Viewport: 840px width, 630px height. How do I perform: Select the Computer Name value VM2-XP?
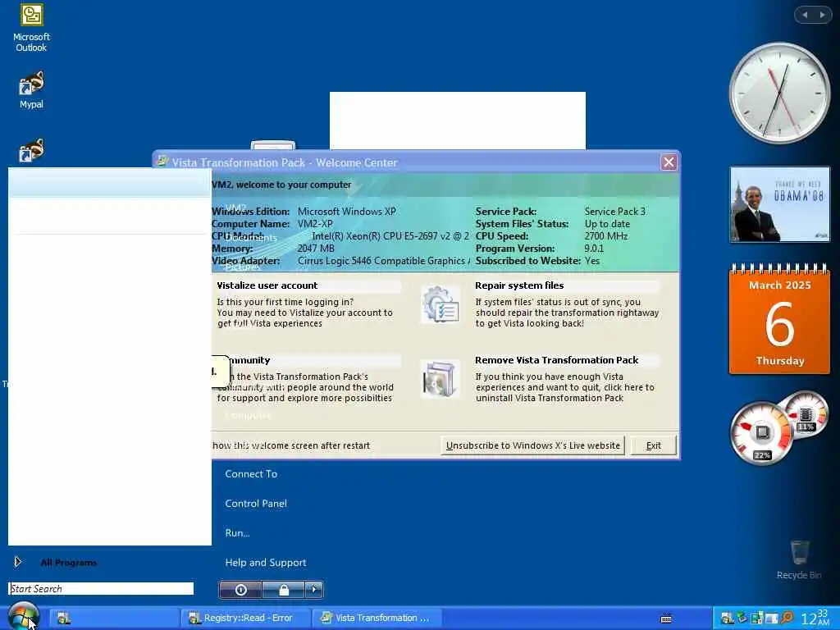[x=315, y=224]
